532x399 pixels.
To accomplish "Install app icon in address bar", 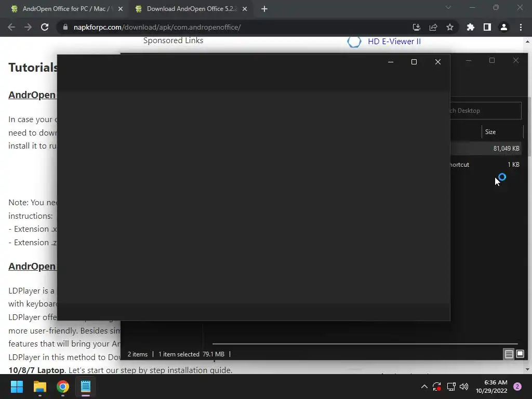I will pyautogui.click(x=416, y=27).
